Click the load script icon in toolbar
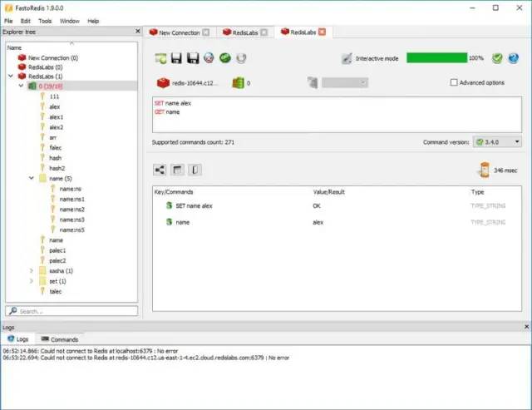Image resolution: width=532 pixels, height=410 pixels. click(160, 58)
